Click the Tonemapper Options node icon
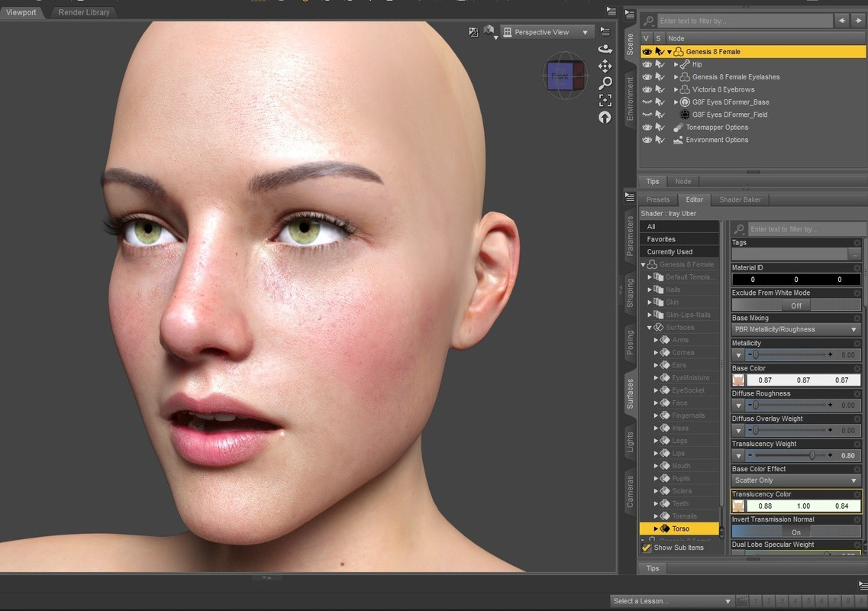Viewport: 868px width, 611px height. click(678, 128)
